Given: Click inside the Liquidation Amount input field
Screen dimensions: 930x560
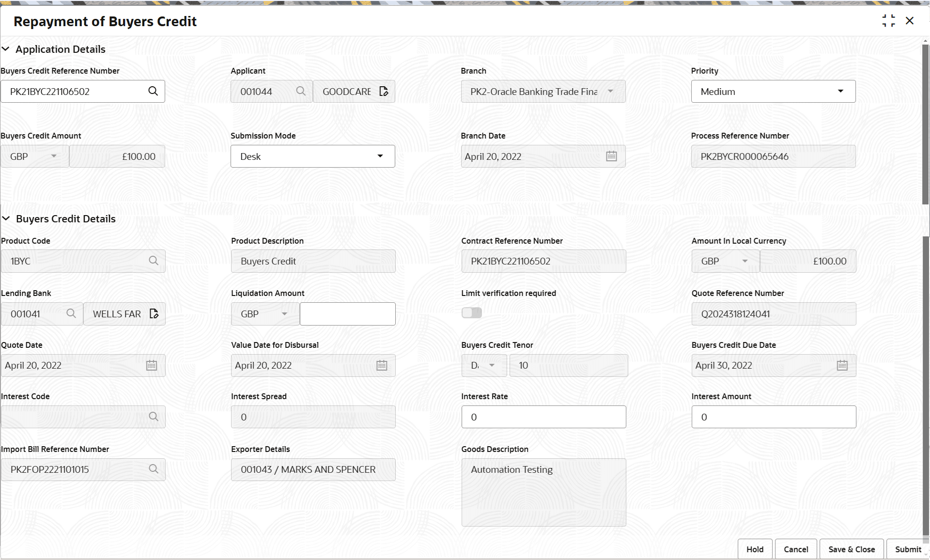Looking at the screenshot, I should (347, 313).
